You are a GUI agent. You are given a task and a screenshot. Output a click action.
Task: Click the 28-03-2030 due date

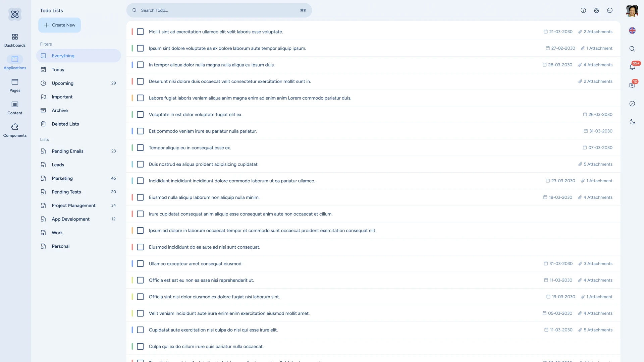point(557,65)
